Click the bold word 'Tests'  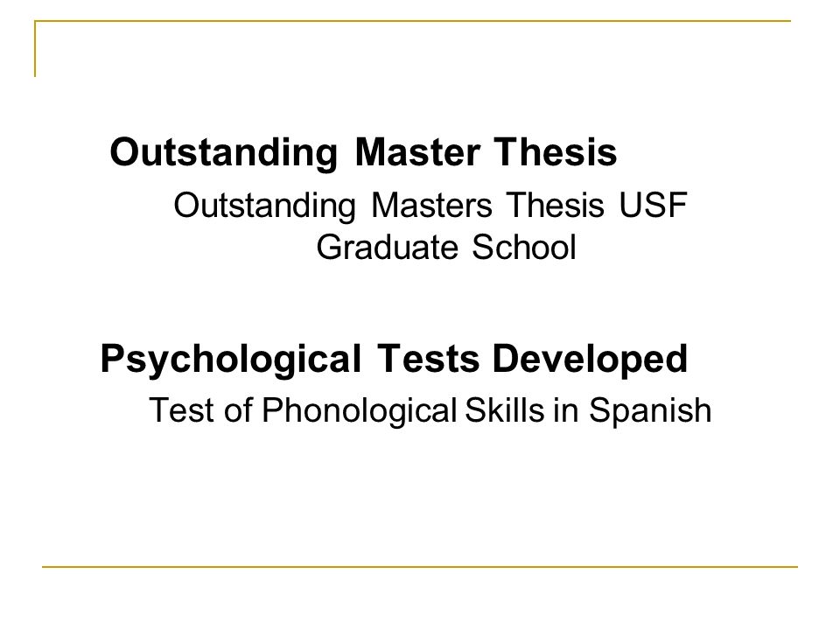click(x=428, y=359)
